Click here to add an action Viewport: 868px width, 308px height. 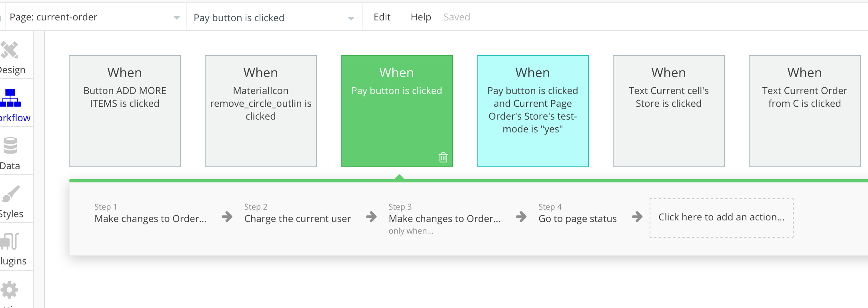tap(721, 218)
